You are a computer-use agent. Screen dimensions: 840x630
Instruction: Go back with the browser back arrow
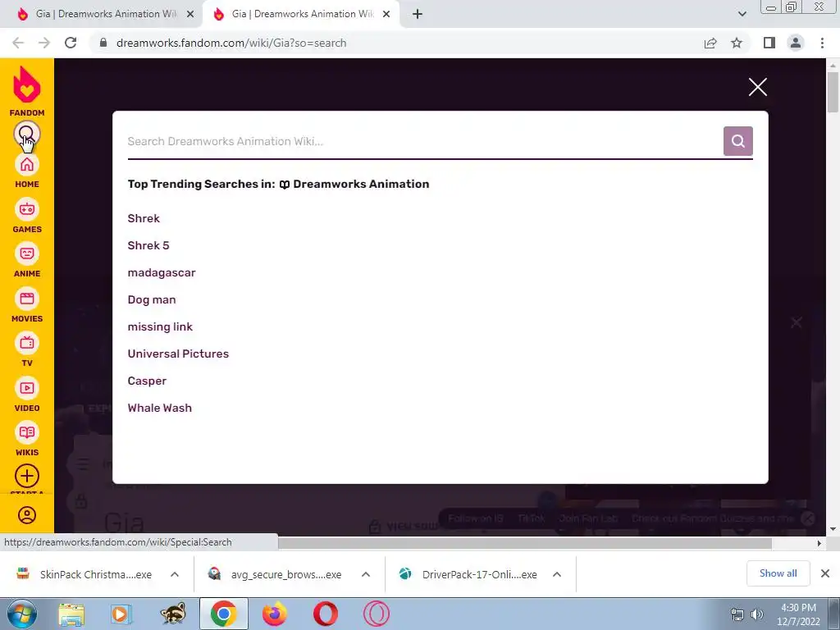click(18, 43)
